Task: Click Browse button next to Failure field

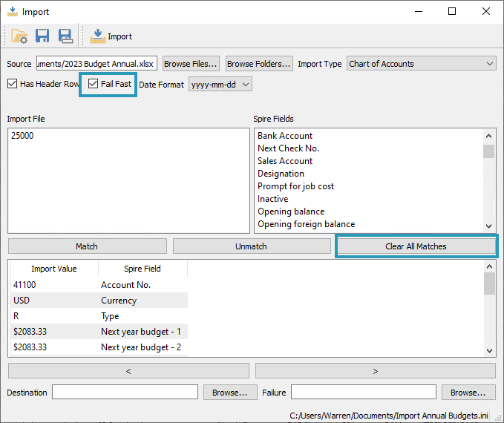Action: (468, 392)
